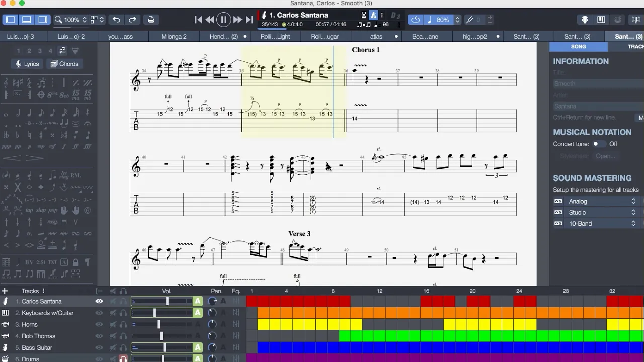644x362 pixels.
Task: Mute the Keyboards w/Guitar track
Action: pos(113,313)
